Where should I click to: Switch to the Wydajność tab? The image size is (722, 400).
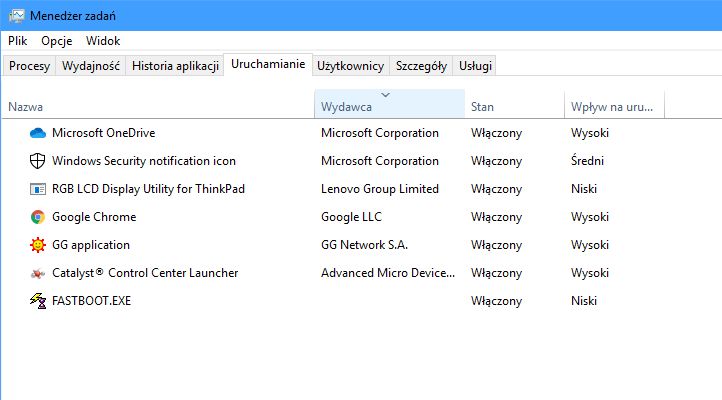point(91,66)
